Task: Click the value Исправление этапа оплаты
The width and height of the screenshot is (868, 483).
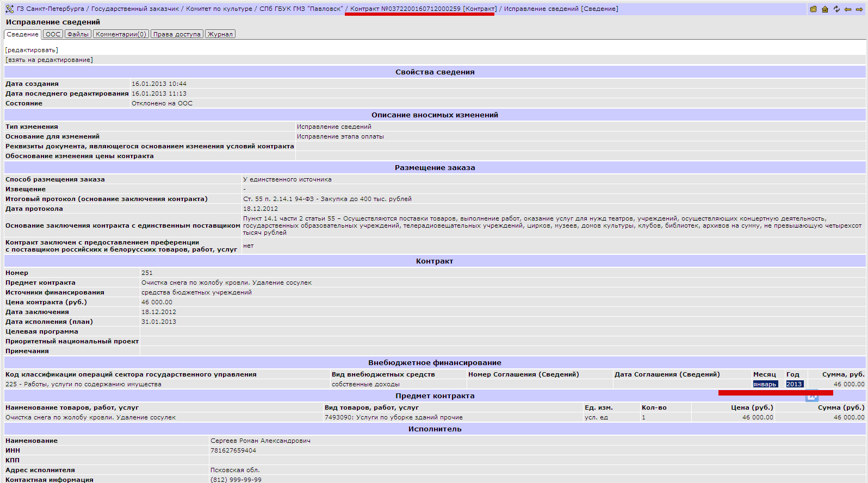Action: (x=340, y=136)
